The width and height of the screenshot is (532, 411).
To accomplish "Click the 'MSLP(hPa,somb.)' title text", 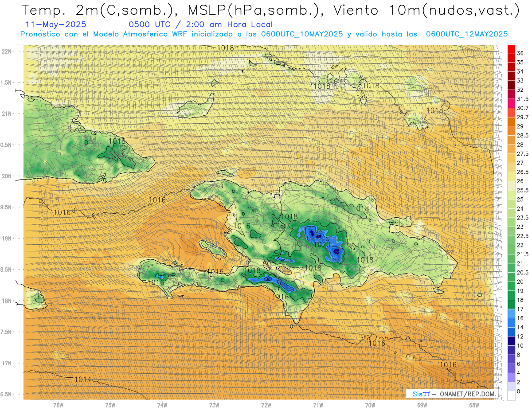I will [x=253, y=10].
